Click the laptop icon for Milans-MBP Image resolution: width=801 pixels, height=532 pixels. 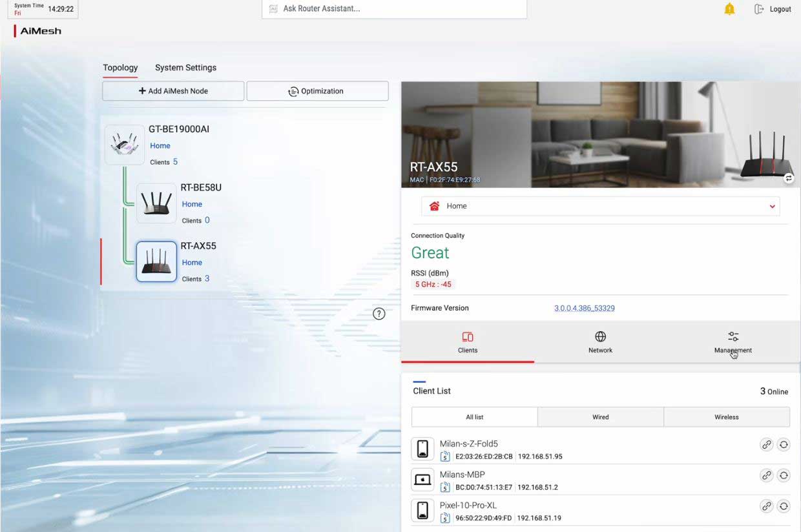(x=422, y=480)
